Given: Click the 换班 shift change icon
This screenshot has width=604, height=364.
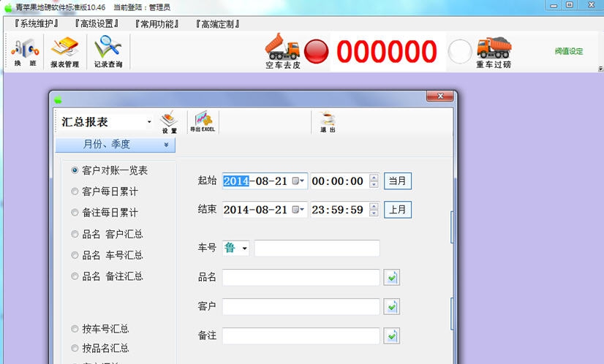Looking at the screenshot, I should [x=25, y=53].
